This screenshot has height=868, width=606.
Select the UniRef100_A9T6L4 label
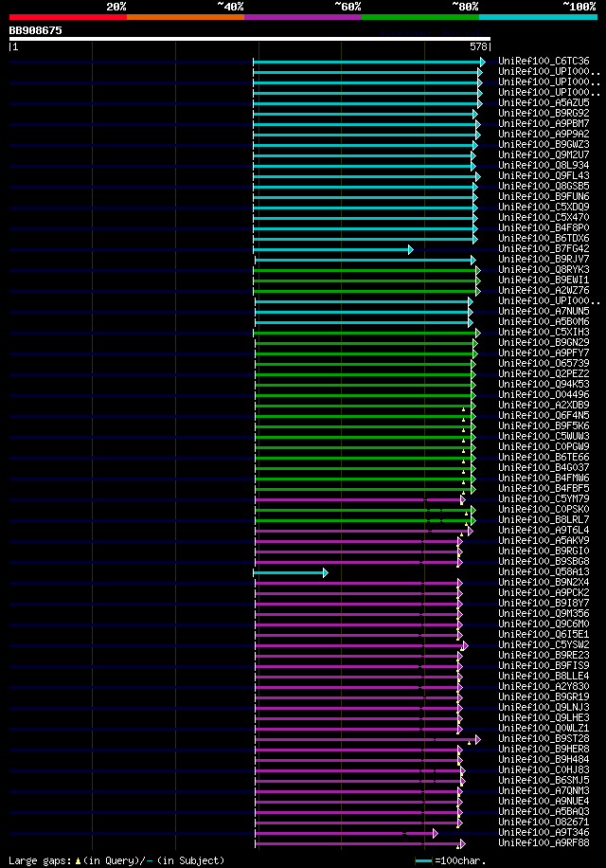(544, 531)
